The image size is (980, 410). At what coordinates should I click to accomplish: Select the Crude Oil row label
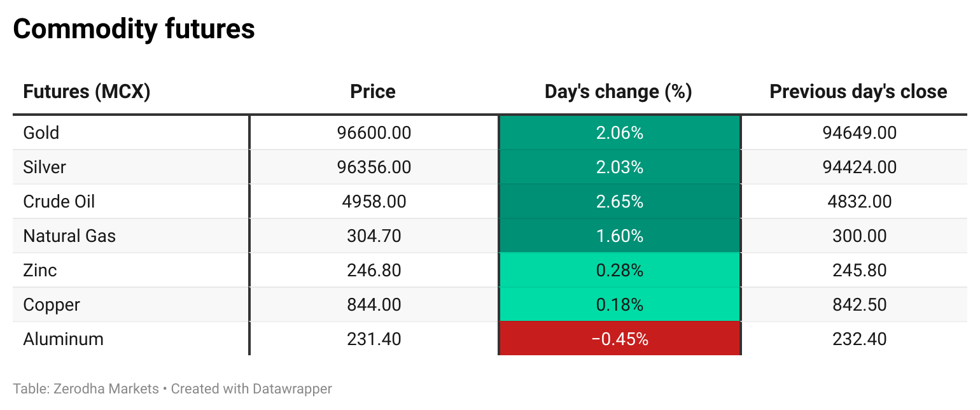click(x=59, y=202)
